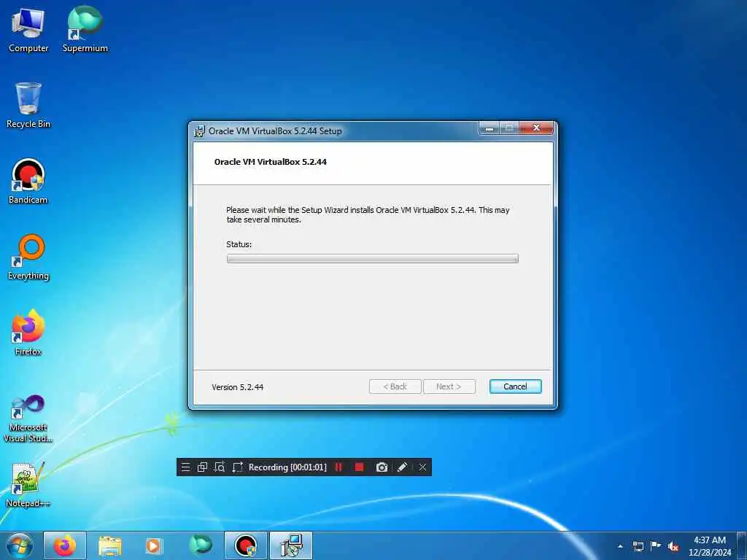Click the VirtualBox installation progress bar
The width and height of the screenshot is (747, 560).
[x=372, y=259]
